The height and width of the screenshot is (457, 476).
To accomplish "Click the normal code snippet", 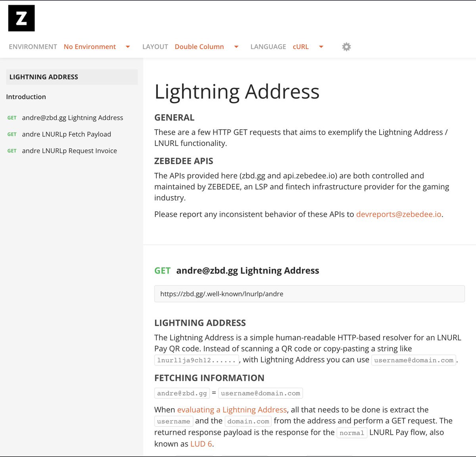I will (x=352, y=433).
